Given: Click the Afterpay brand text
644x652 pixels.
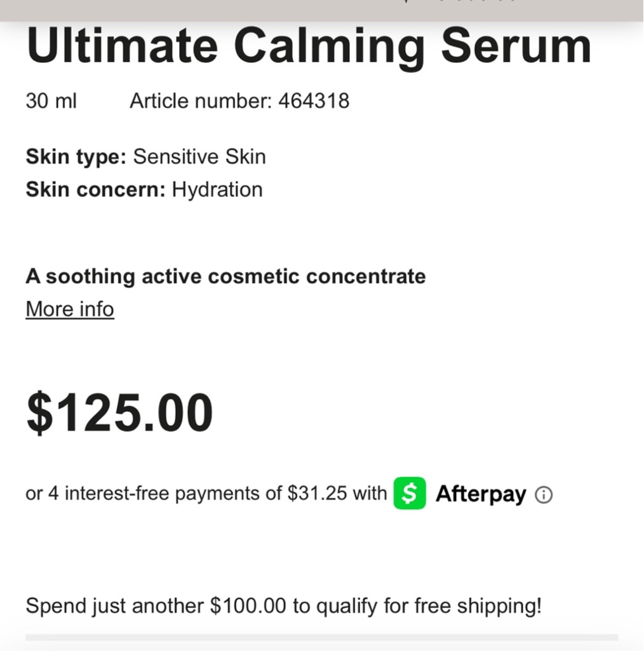Looking at the screenshot, I should [x=481, y=494].
